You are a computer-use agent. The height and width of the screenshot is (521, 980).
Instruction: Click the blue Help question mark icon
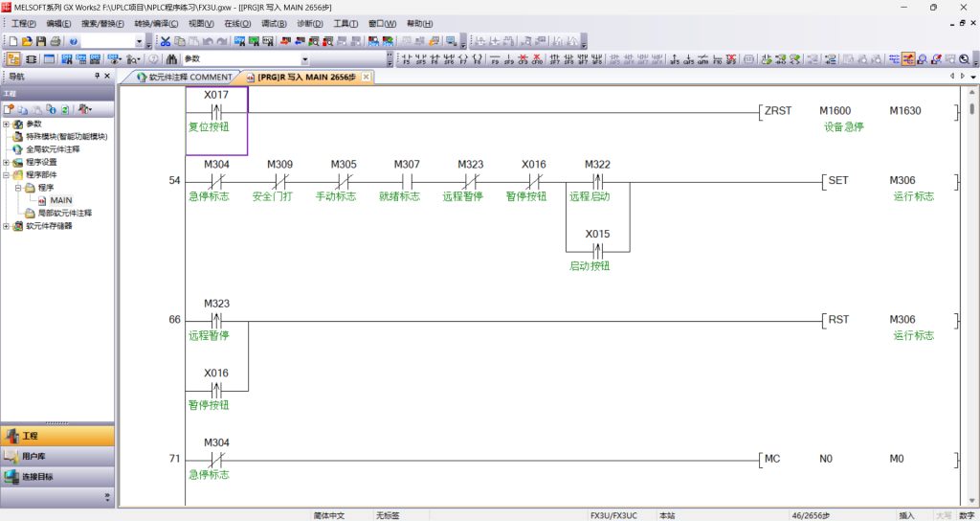[x=73, y=41]
